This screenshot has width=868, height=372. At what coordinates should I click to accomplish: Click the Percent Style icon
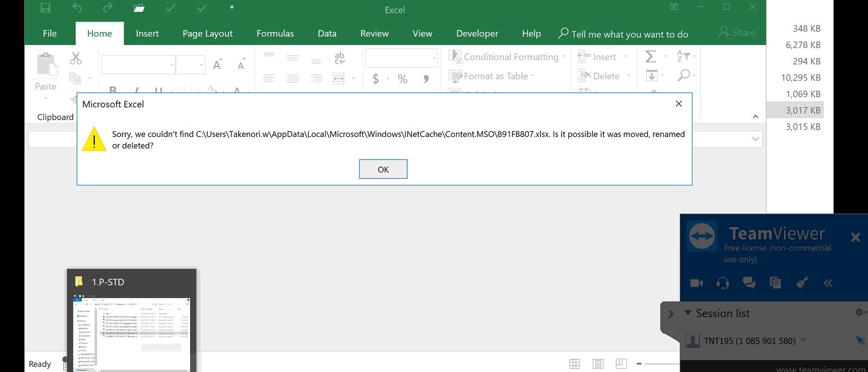[x=402, y=79]
